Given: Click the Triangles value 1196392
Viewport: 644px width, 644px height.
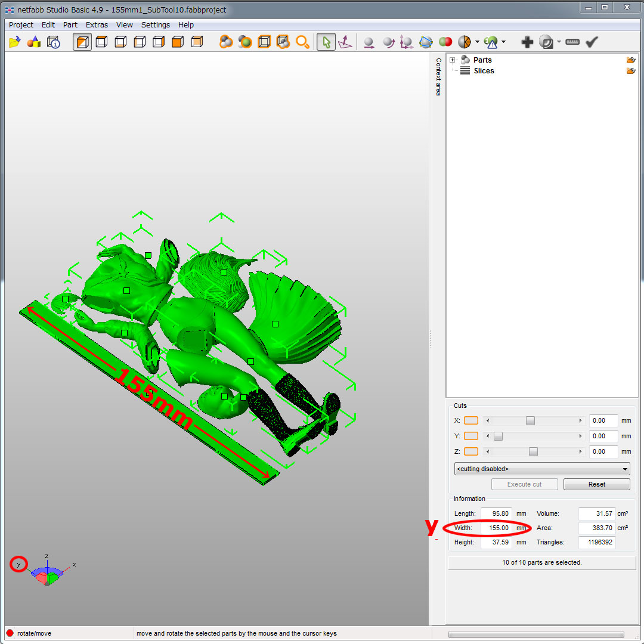Looking at the screenshot, I should pyautogui.click(x=597, y=542).
